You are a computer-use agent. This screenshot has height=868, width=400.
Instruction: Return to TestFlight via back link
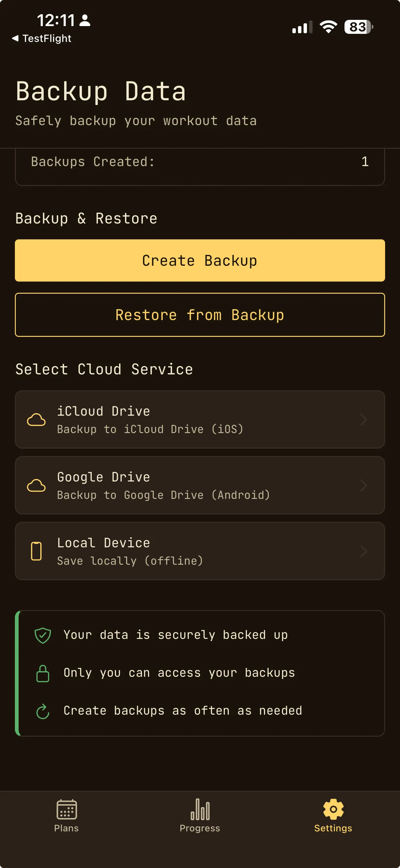click(x=42, y=38)
